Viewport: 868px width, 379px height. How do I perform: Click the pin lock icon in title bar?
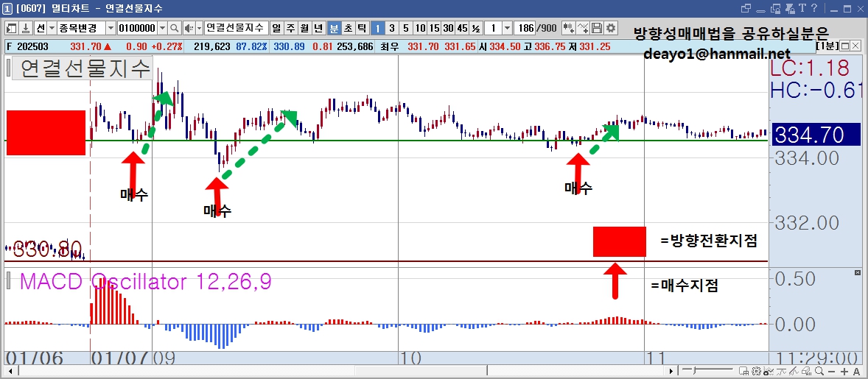pyautogui.click(x=789, y=8)
